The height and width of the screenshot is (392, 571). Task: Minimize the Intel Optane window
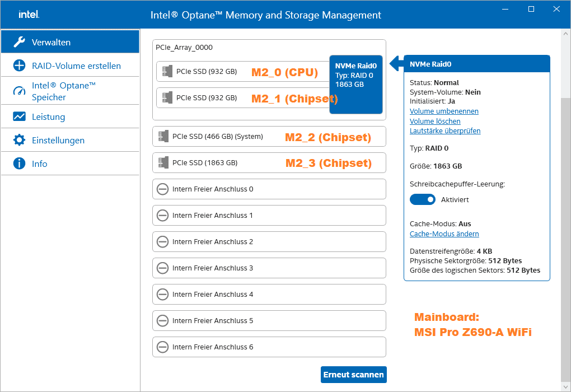[x=505, y=9]
